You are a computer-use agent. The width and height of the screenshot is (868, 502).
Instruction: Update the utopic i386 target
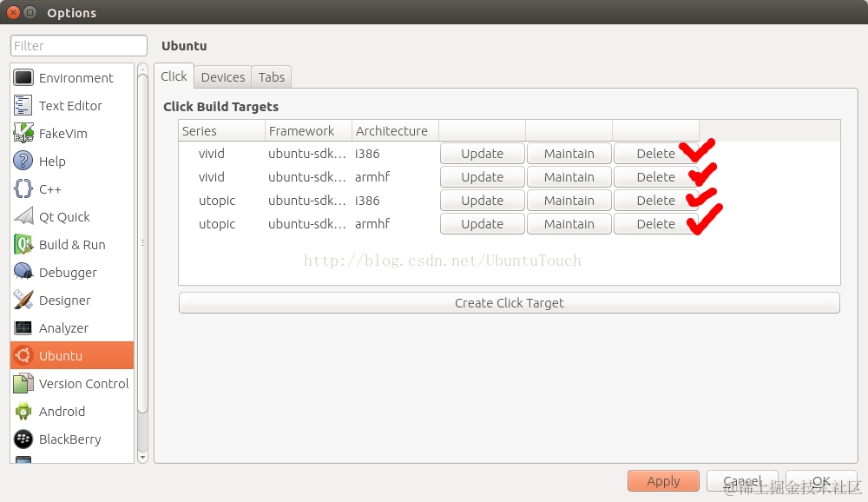click(x=482, y=201)
